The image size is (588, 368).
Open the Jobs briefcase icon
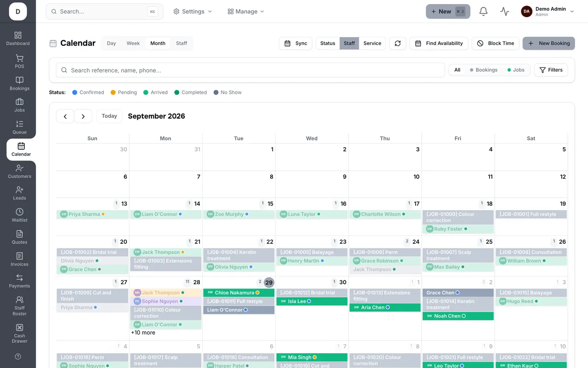tap(19, 105)
